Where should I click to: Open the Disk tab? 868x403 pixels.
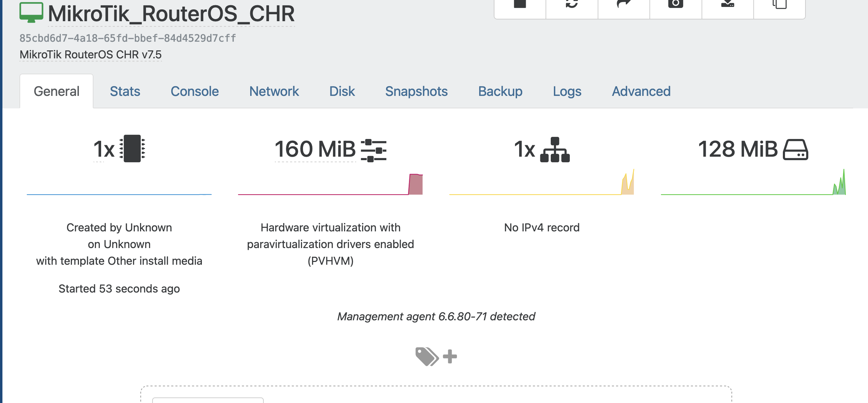[x=342, y=91]
